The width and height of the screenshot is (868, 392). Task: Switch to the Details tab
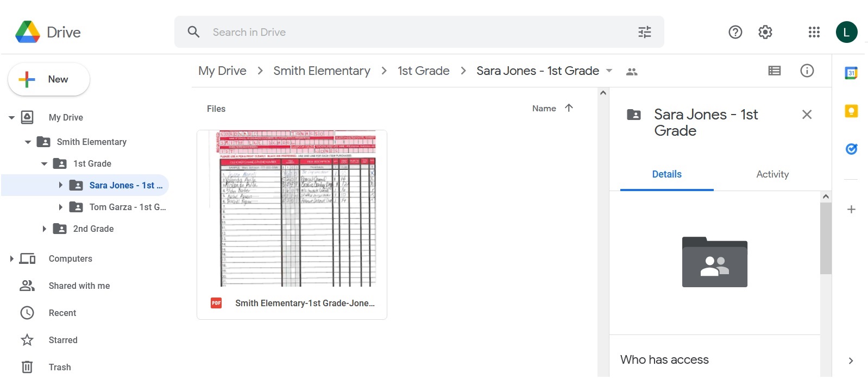pyautogui.click(x=666, y=174)
